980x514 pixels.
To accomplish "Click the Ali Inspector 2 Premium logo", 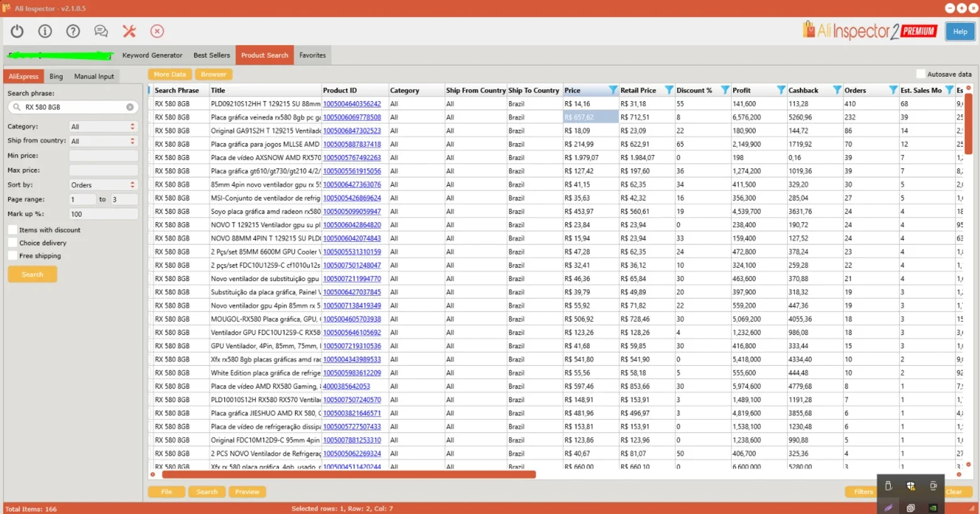I will [x=870, y=31].
